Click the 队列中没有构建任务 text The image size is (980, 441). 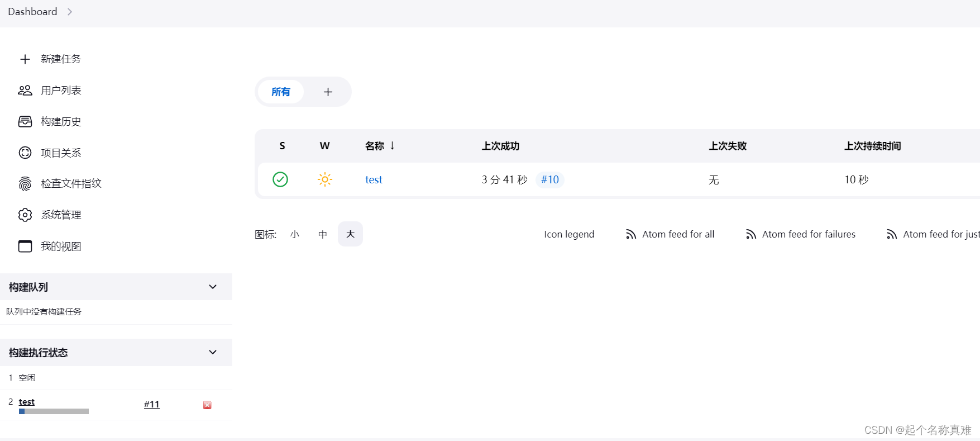coord(44,312)
